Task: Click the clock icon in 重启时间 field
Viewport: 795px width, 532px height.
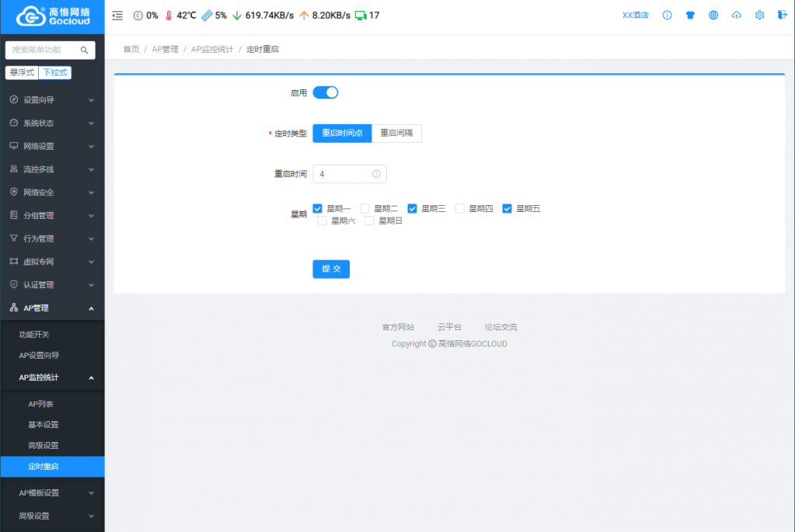Action: point(376,174)
